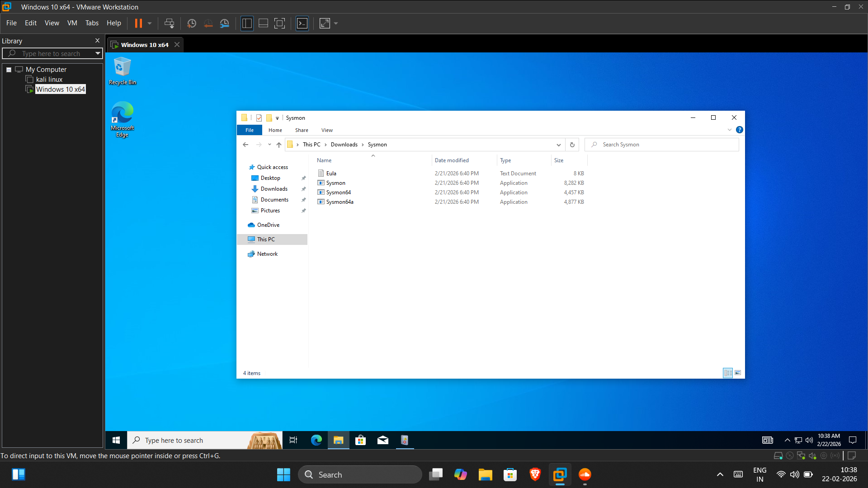Click the Properties icon in Explorer title bar

tap(259, 118)
